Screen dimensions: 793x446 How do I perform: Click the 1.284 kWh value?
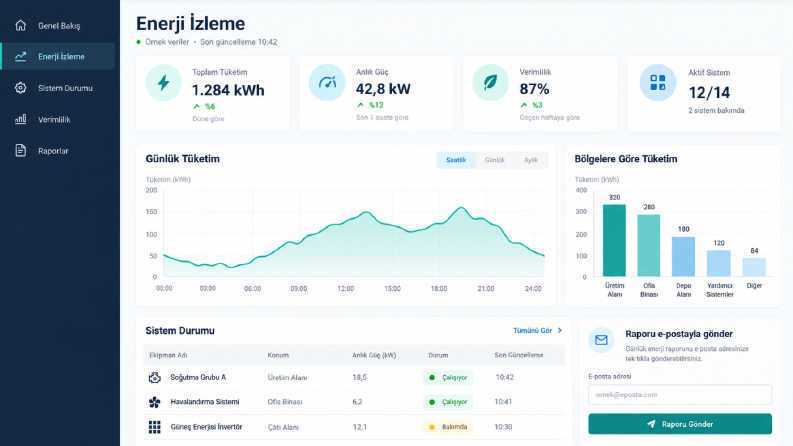pos(228,90)
